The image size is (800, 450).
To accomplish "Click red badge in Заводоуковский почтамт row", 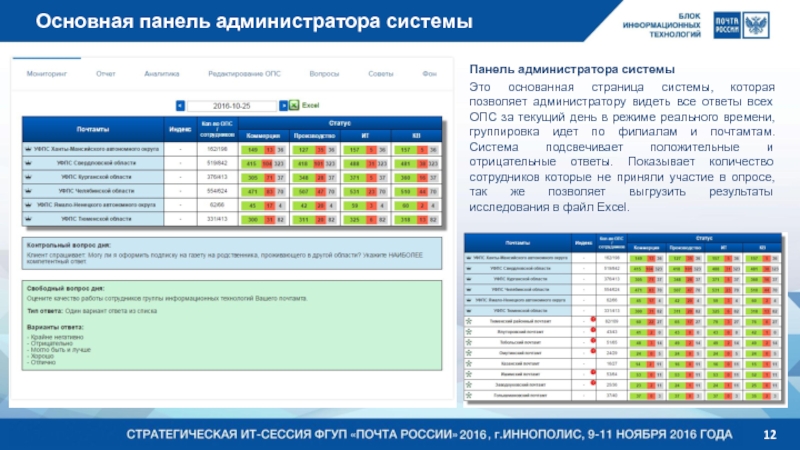I will (593, 383).
